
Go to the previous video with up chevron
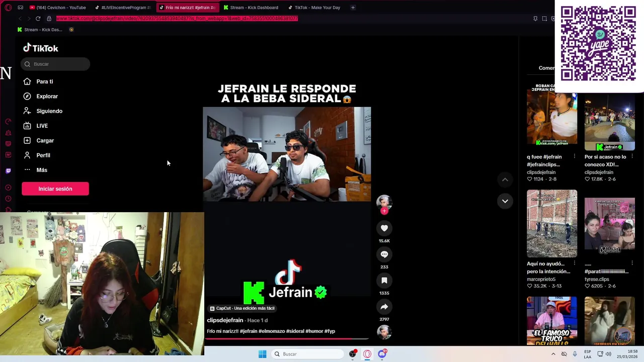point(505,179)
